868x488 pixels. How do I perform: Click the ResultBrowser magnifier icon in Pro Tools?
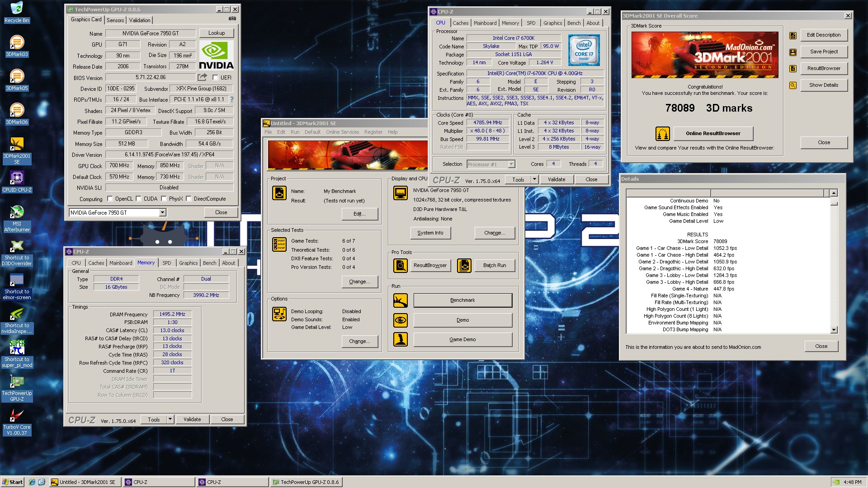401,265
